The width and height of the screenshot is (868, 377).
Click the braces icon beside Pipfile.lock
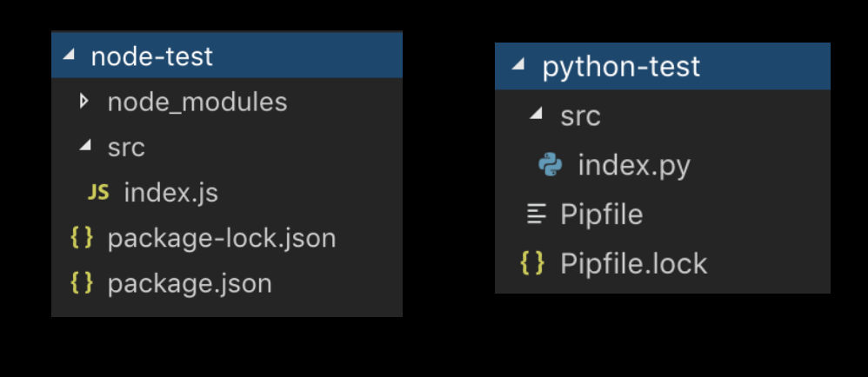(532, 263)
